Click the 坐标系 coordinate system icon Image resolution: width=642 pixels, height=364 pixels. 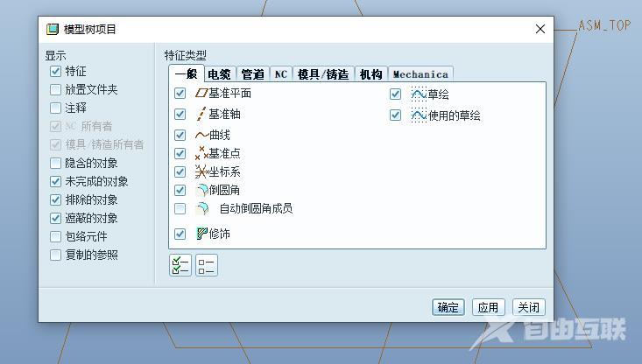[201, 171]
